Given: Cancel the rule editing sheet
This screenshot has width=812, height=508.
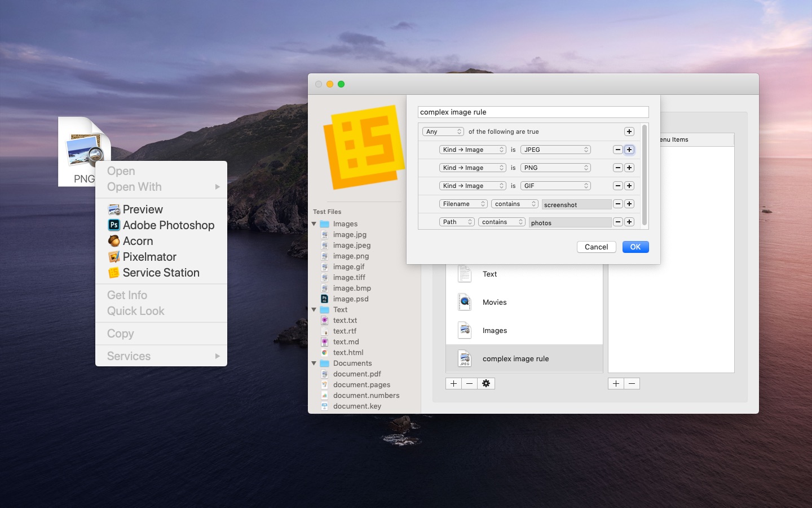Looking at the screenshot, I should 596,247.
